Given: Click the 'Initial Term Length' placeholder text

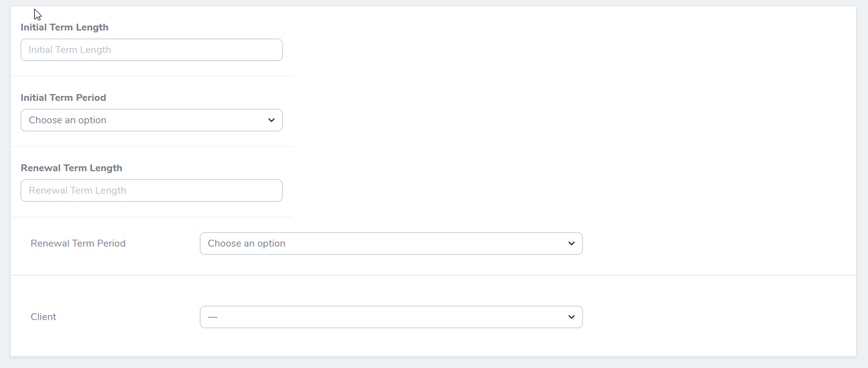Looking at the screenshot, I should click(x=70, y=50).
